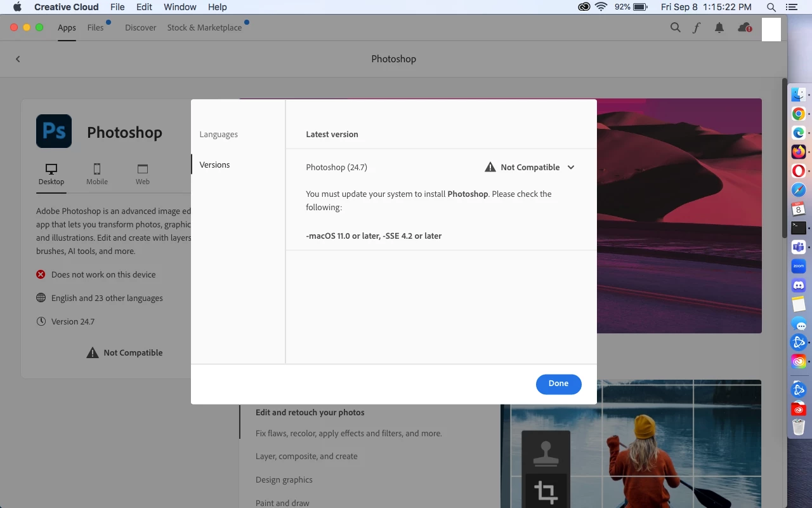This screenshot has width=812, height=508.
Task: Open the notifications bell
Action: click(x=719, y=27)
